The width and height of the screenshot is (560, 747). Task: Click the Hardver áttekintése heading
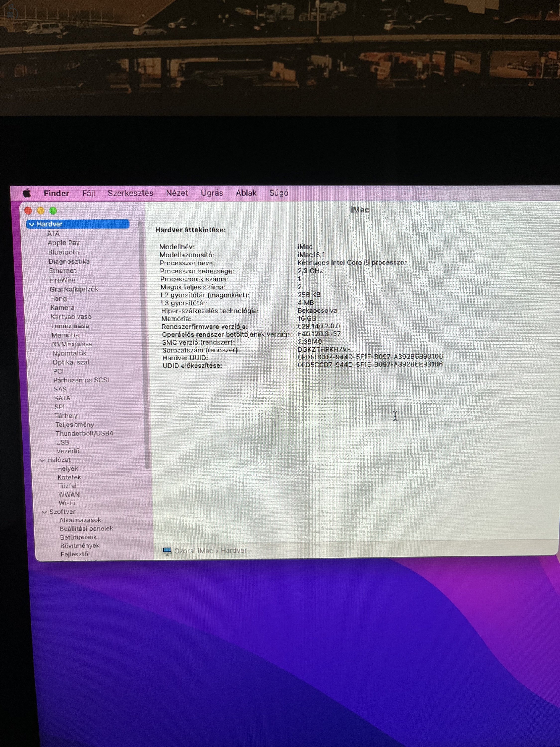click(x=190, y=230)
